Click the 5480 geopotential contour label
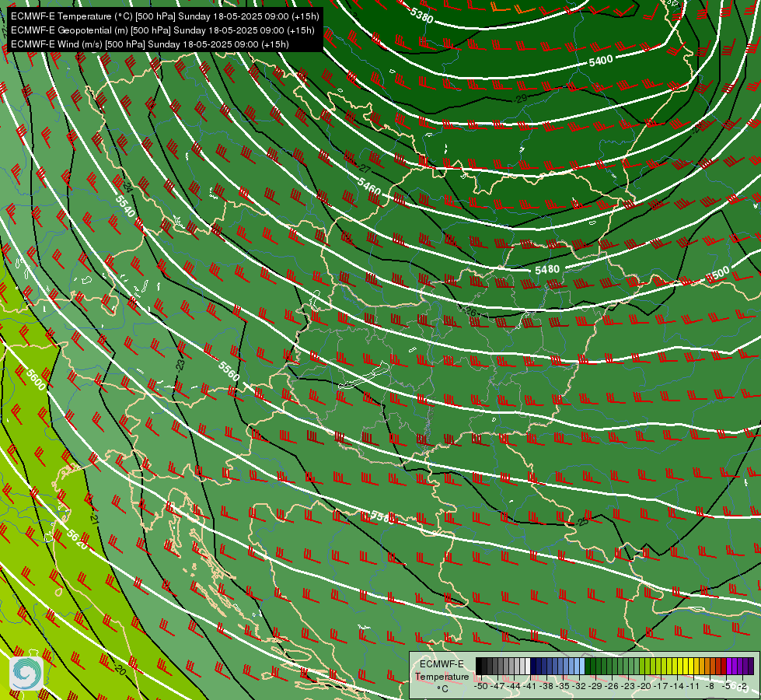The width and height of the screenshot is (761, 700). pos(547,269)
